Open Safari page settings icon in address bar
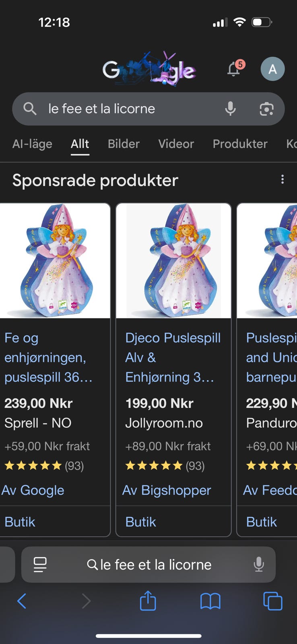The width and height of the screenshot is (297, 644). coord(40,564)
